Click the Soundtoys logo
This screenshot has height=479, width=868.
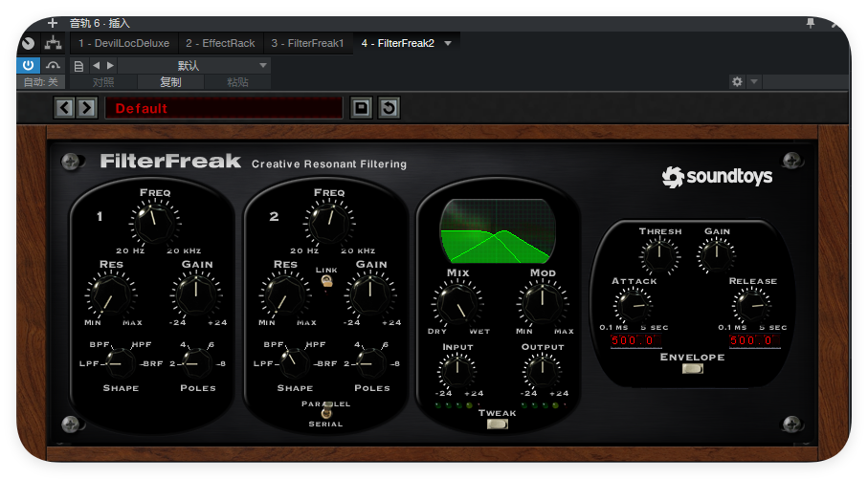717,177
